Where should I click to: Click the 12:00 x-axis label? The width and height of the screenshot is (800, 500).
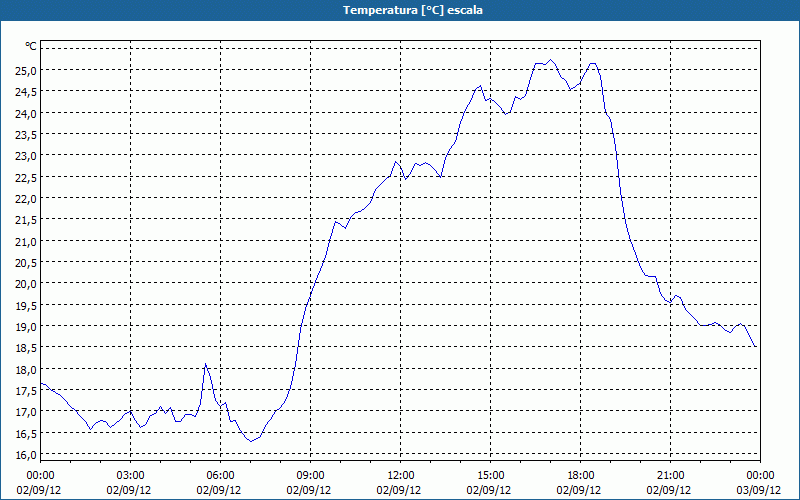pyautogui.click(x=401, y=476)
